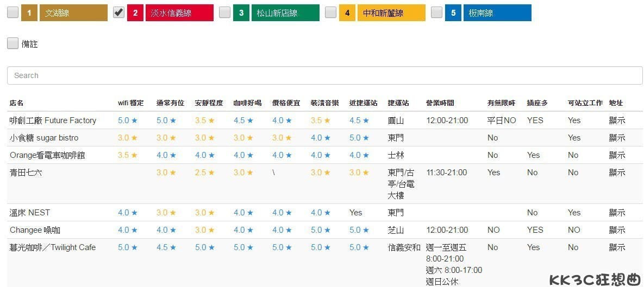Click the 插座多 column header
The height and width of the screenshot is (287, 644).
click(x=537, y=103)
